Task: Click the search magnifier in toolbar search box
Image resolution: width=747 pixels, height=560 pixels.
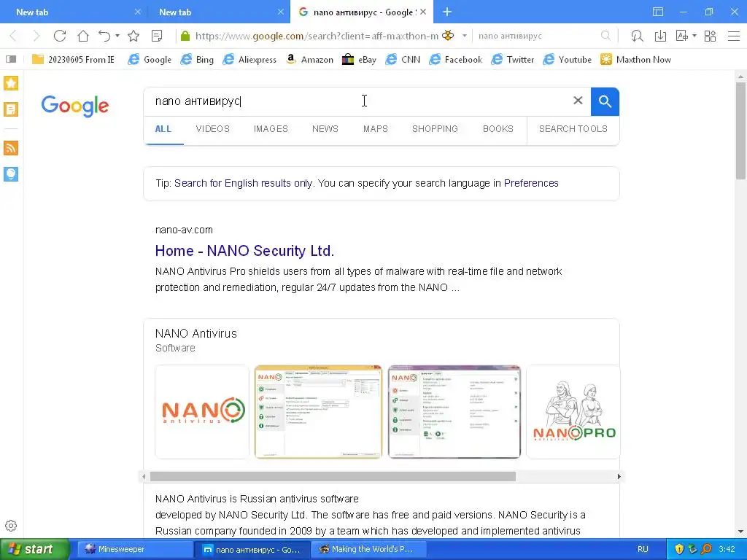Action: pos(605,36)
